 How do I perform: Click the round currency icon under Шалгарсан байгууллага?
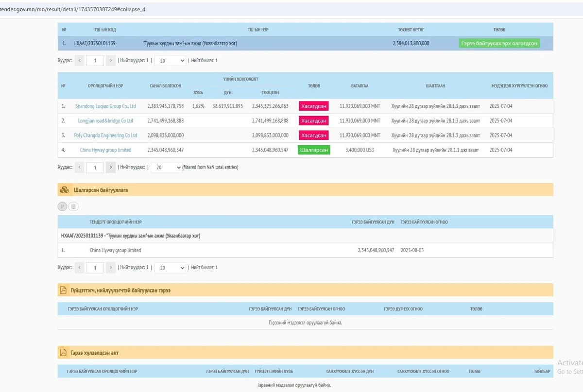(62, 206)
